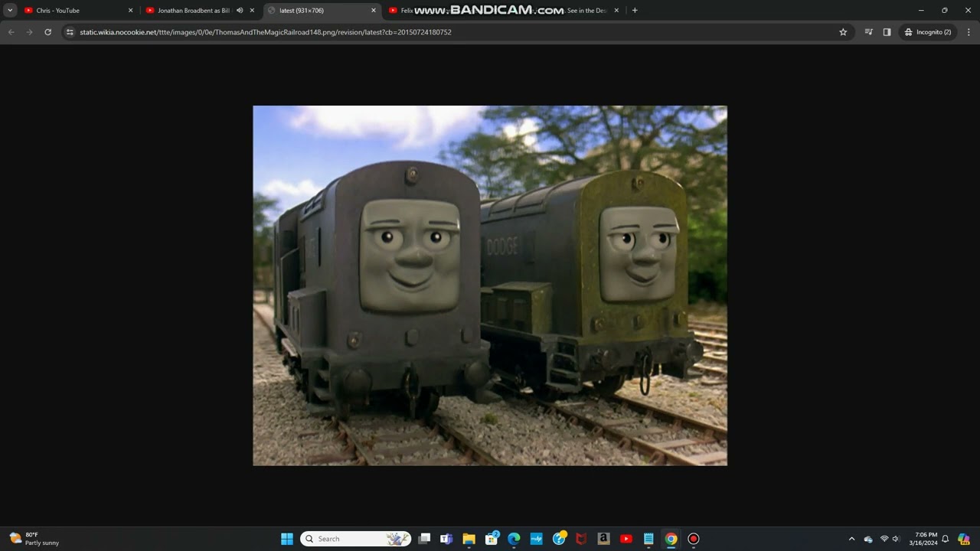Image resolution: width=980 pixels, height=551 pixels.
Task: Open the HP Support Assistant question-mark icon
Action: [559, 539]
